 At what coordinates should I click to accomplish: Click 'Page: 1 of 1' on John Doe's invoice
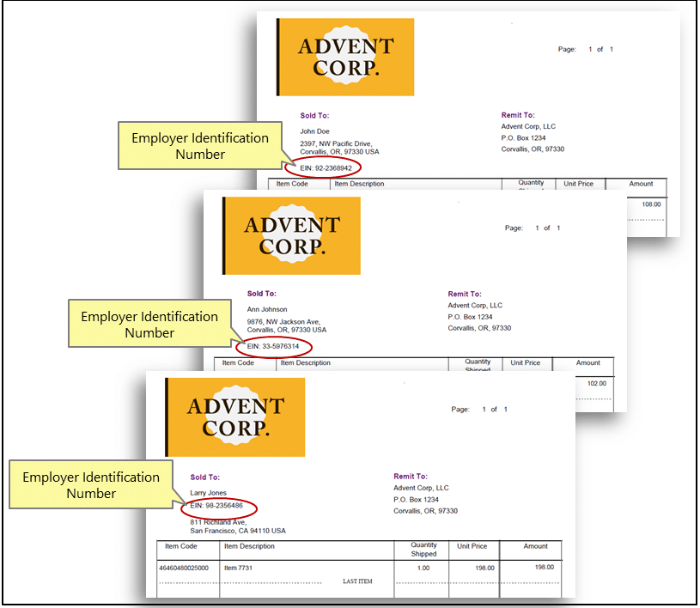pos(586,49)
